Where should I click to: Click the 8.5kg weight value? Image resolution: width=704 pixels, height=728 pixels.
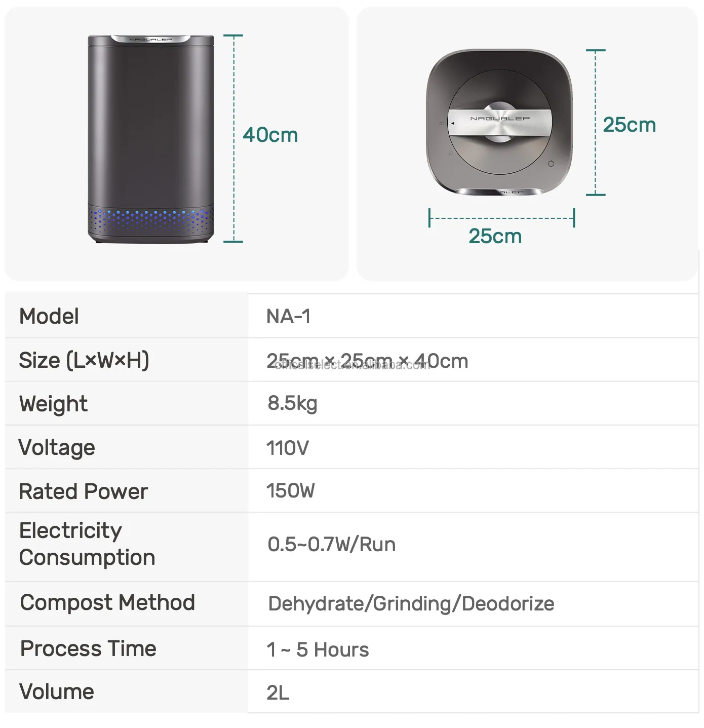(292, 403)
